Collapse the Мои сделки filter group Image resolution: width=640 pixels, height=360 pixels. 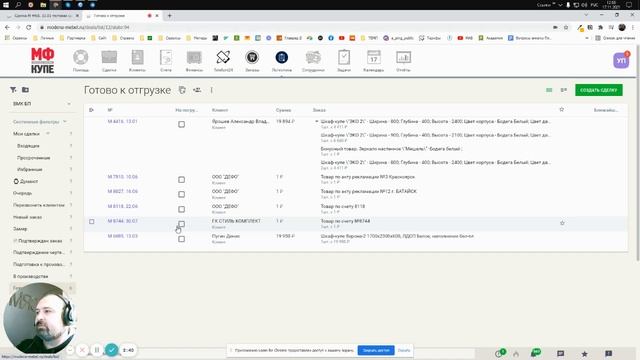click(x=47, y=133)
